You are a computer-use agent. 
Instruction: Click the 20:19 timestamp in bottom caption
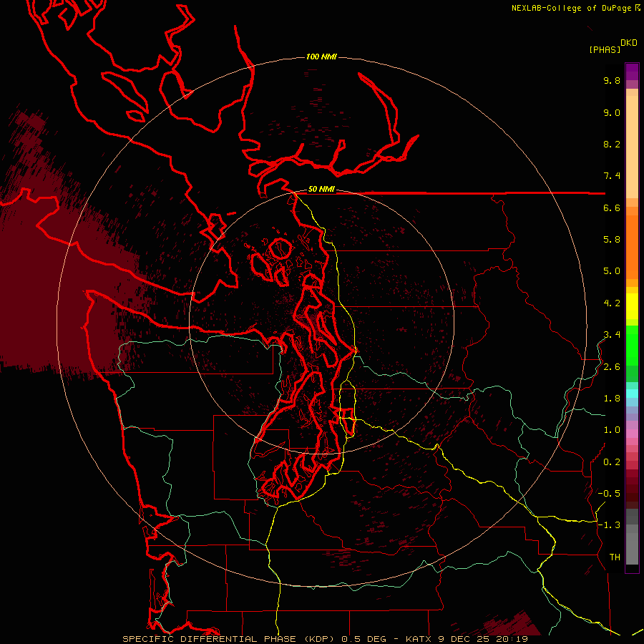(513, 639)
